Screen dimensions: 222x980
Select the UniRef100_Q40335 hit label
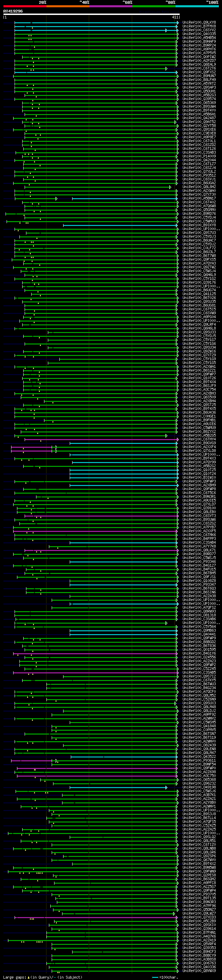click(x=199, y=34)
